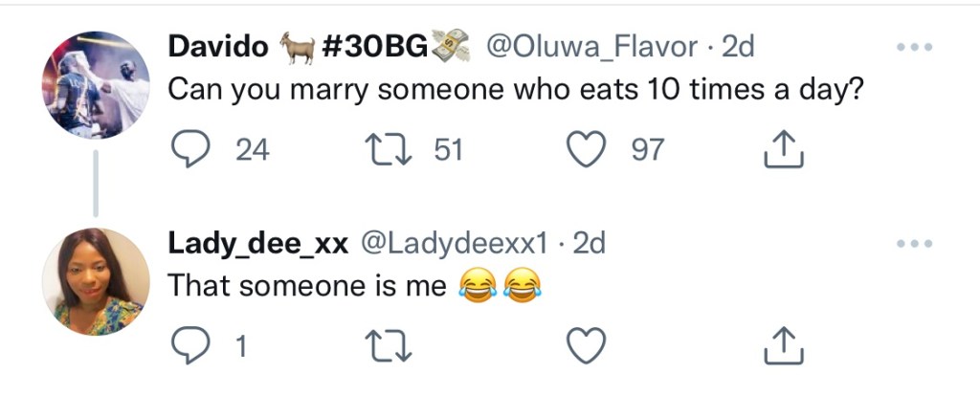The height and width of the screenshot is (395, 980).
Task: Open the reply "That someone is me"
Action: click(x=306, y=286)
